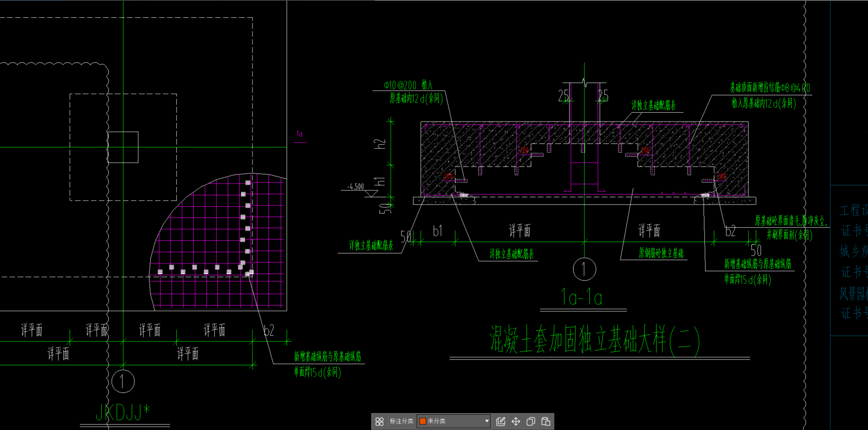868x430 pixels.
Task: Click the 并刷界面剂(余同) note
Action: tap(789, 235)
